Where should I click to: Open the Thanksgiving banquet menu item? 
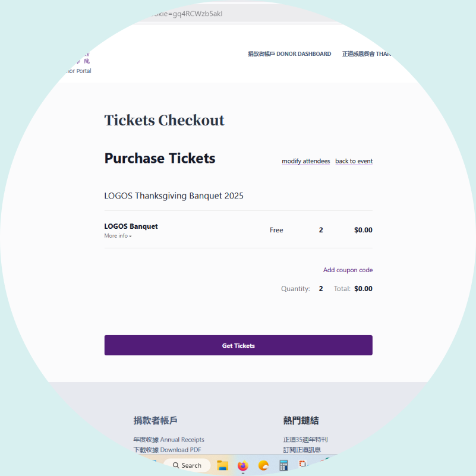pyautogui.click(x=367, y=54)
